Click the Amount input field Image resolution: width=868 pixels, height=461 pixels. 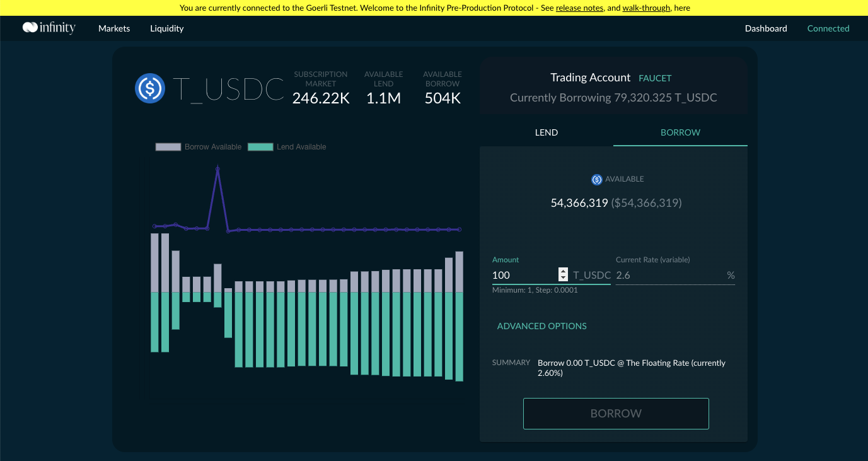(524, 275)
